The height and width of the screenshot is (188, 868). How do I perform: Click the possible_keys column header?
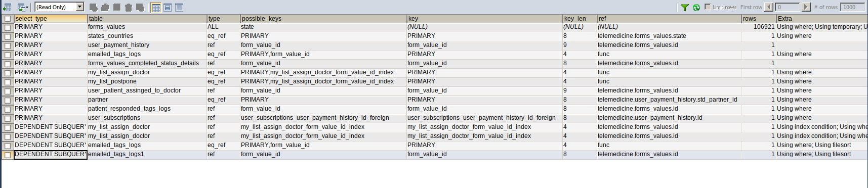pos(323,18)
